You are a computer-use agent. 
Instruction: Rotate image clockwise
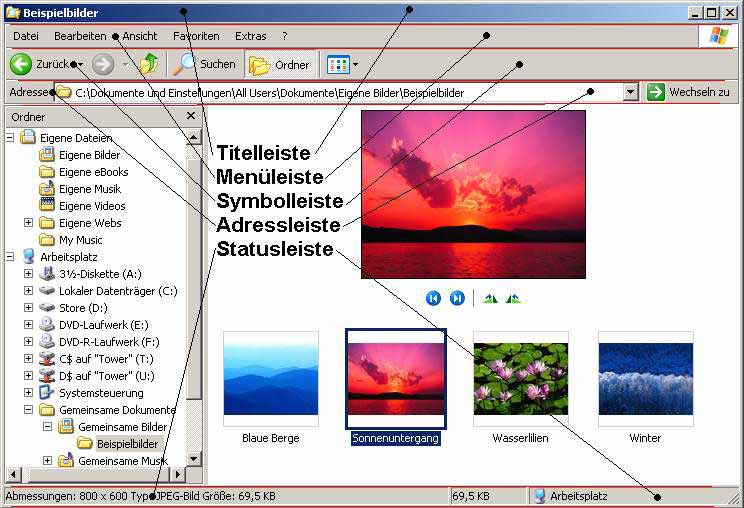(490, 298)
